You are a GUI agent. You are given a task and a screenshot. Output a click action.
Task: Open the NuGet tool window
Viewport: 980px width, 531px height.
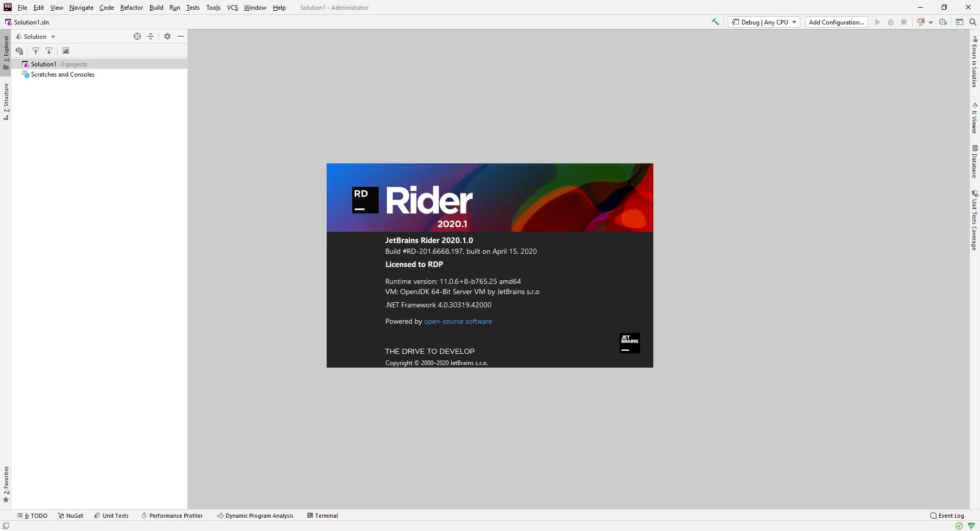(70, 516)
